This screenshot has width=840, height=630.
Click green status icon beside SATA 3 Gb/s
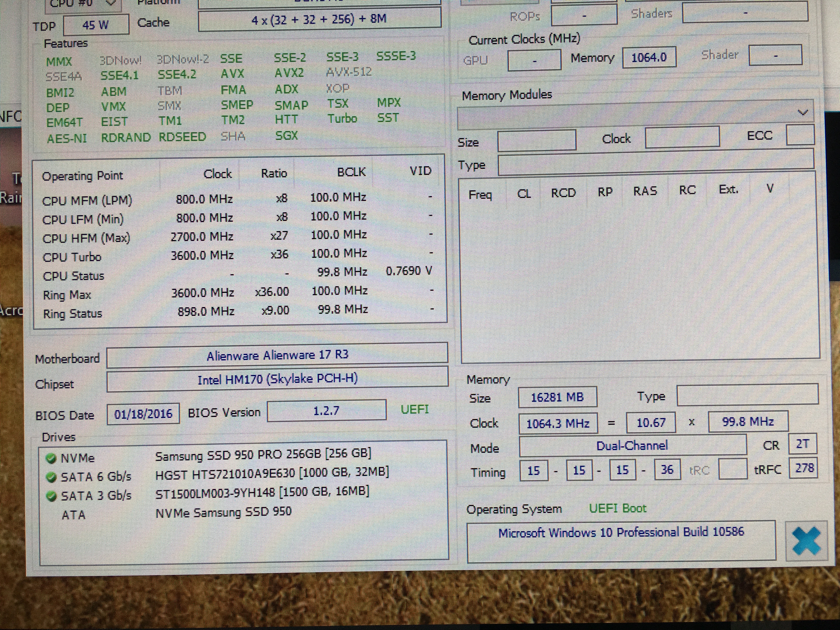(x=50, y=496)
